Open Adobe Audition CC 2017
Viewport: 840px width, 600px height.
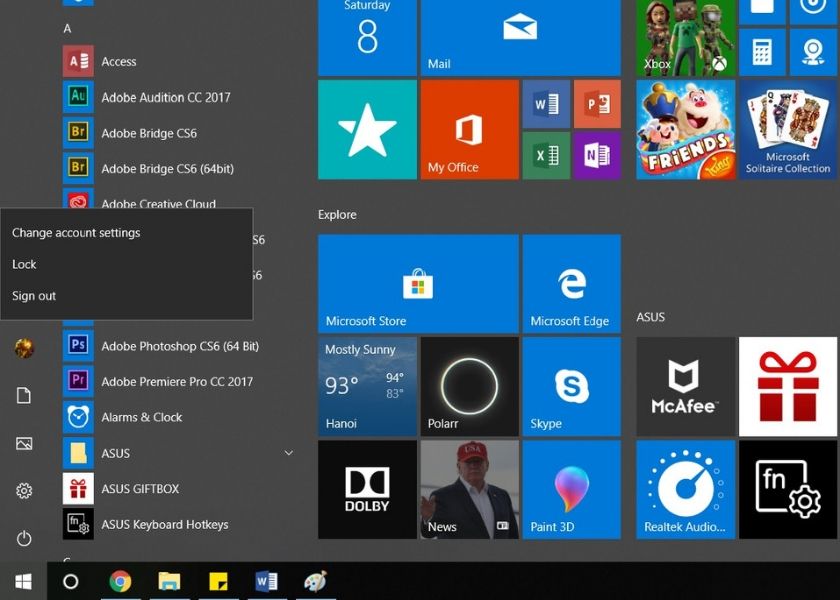click(167, 97)
